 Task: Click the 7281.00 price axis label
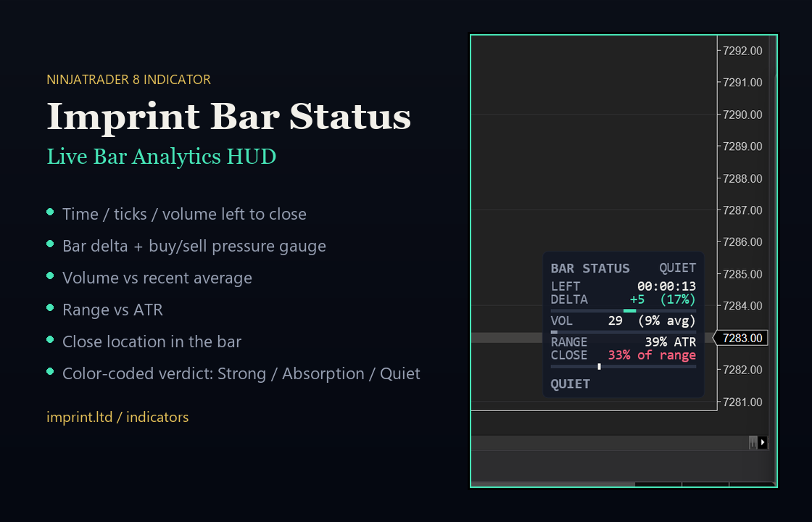pos(742,402)
